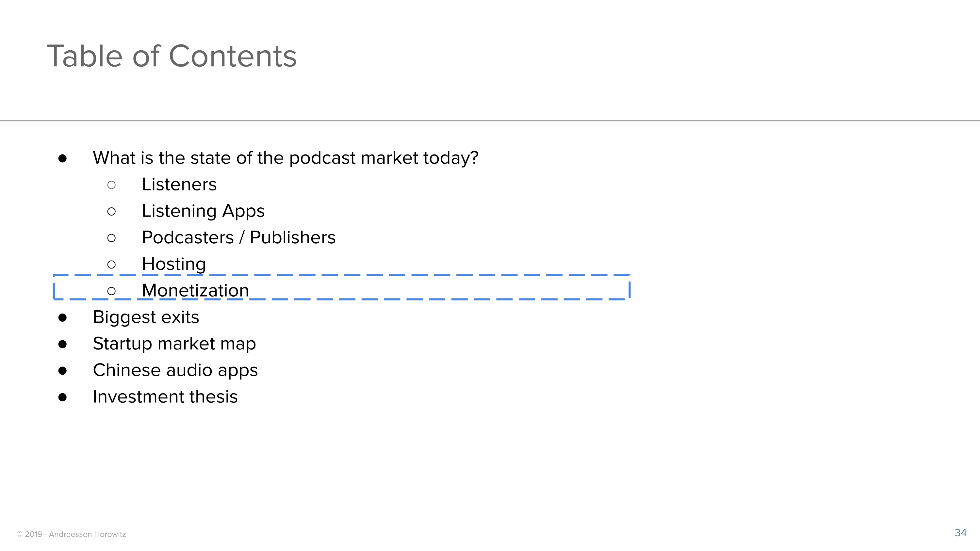
Task: Click the solid bullet before "Biggest exits"
Action: (63, 318)
